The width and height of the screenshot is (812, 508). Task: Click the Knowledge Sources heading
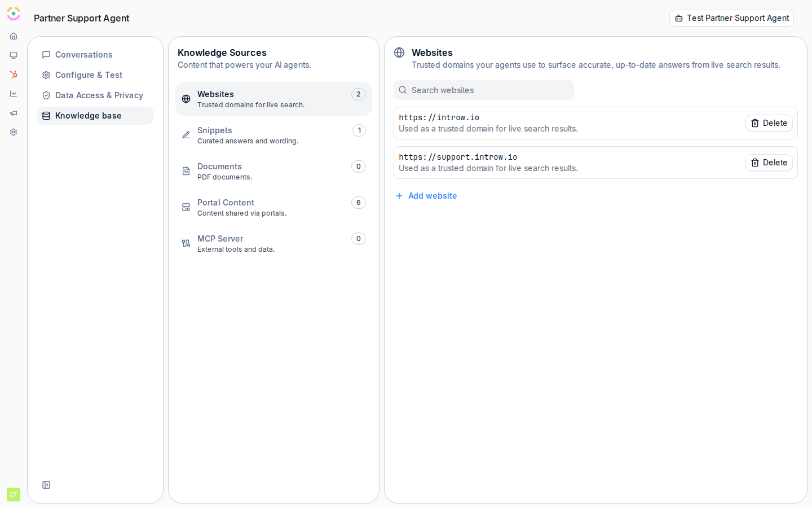(222, 52)
